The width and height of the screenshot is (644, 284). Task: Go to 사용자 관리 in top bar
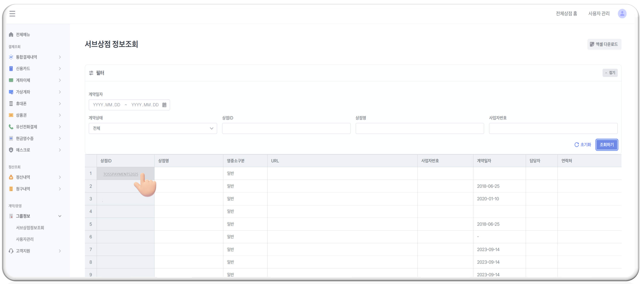pyautogui.click(x=599, y=13)
